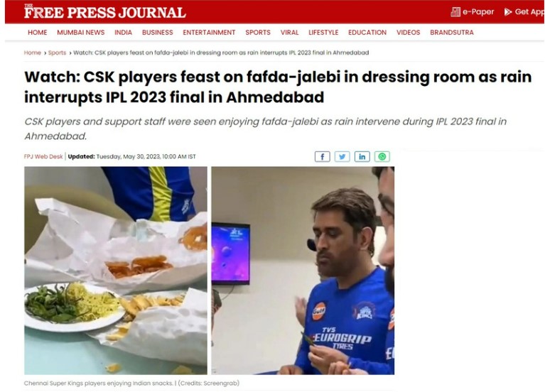The width and height of the screenshot is (545, 392).
Task: Open the FPJ Web Desk author link
Action: (x=43, y=157)
